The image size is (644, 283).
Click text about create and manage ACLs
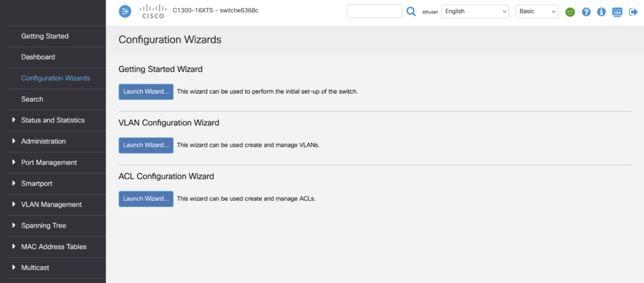coord(246,199)
